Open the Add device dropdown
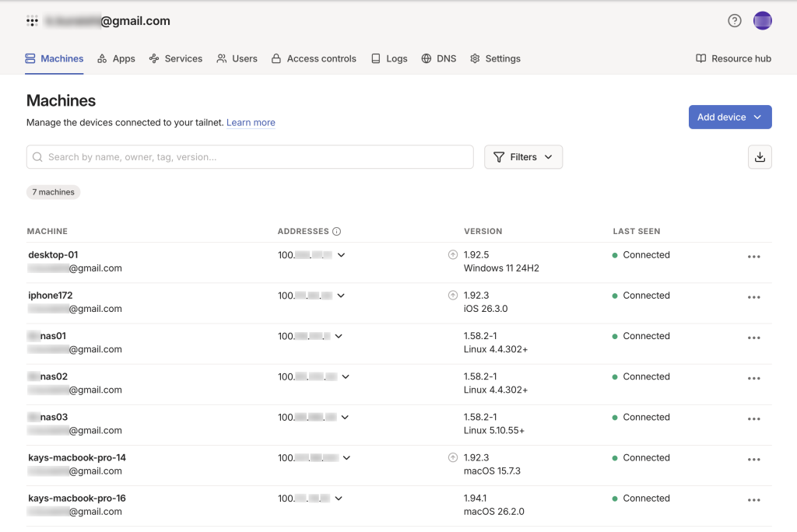Screen dimensions: 797x532 point(729,117)
